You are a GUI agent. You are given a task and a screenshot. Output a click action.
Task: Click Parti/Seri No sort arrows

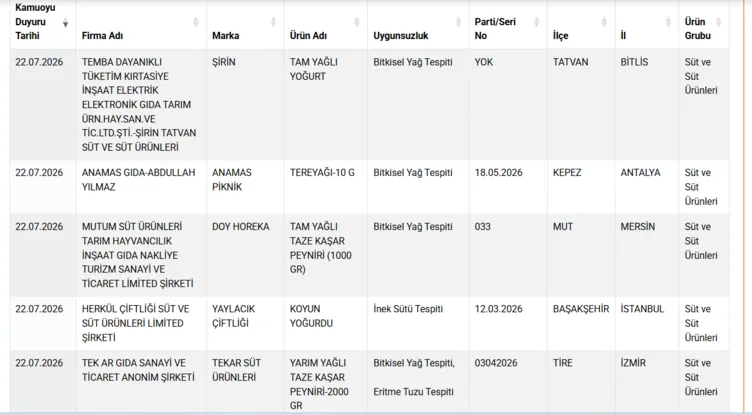537,22
